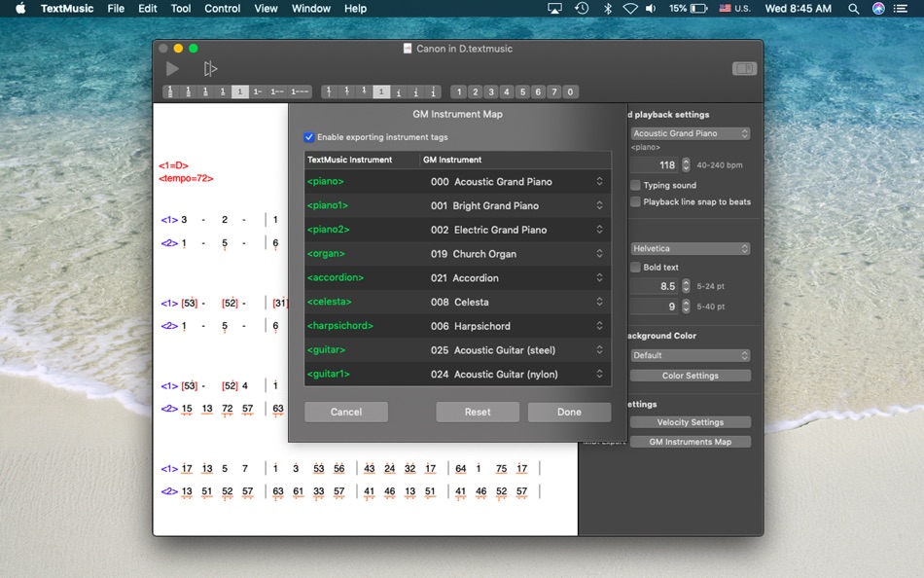Insert rest 0 from the toolbar

pyautogui.click(x=570, y=92)
